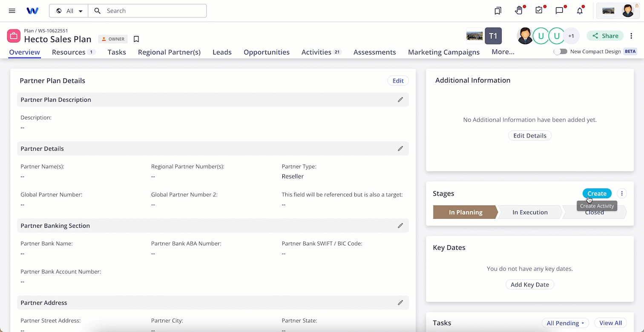Viewport: 644px width, 332px height.
Task: Show the +1 additional members
Action: coord(571,36)
